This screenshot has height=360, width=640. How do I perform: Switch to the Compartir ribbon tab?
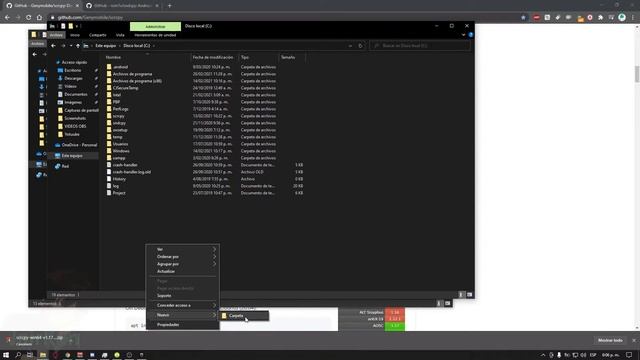(98, 35)
